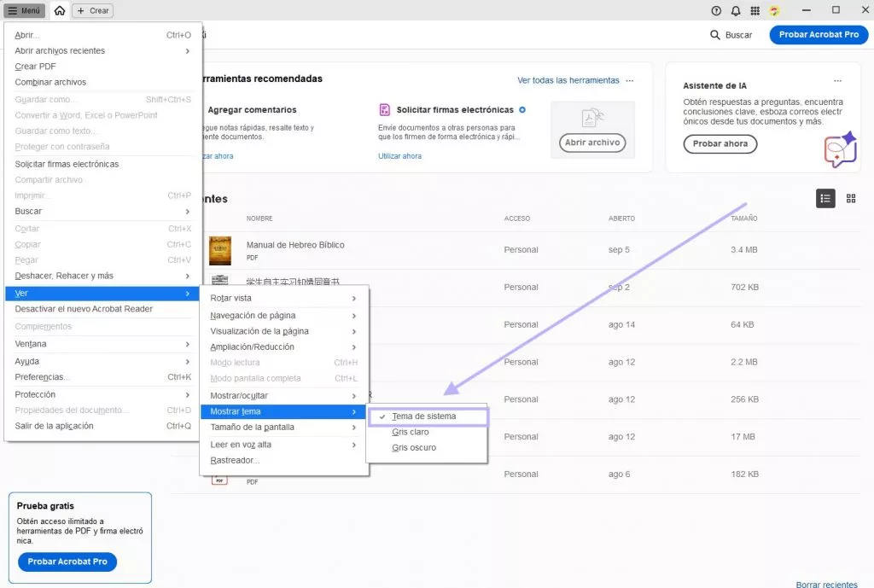The image size is (874, 588).
Task: Open the apps grid icon
Action: pos(755,10)
